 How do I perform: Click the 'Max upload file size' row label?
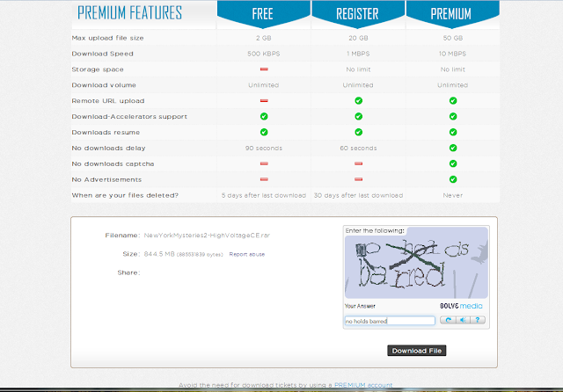pyautogui.click(x=107, y=38)
